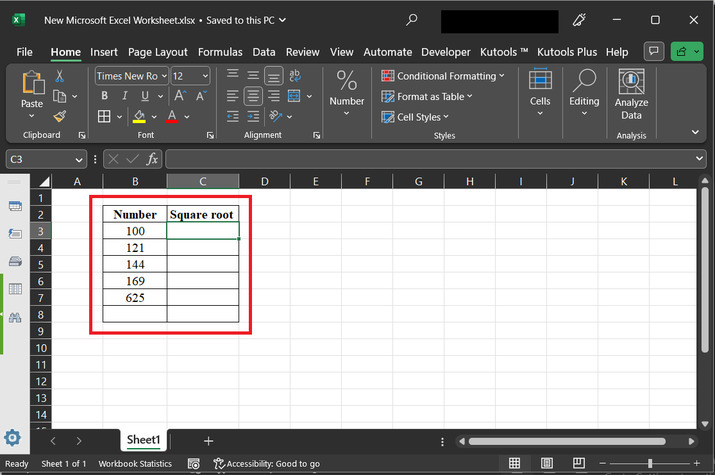Add a new sheet with plus button
Screen dimensions: 715x475
pyautogui.click(x=208, y=440)
